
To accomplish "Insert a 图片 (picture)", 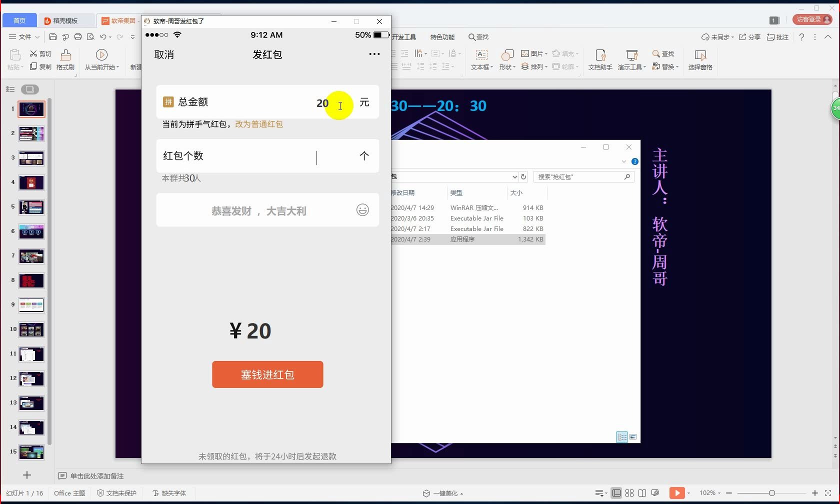I will (x=531, y=53).
